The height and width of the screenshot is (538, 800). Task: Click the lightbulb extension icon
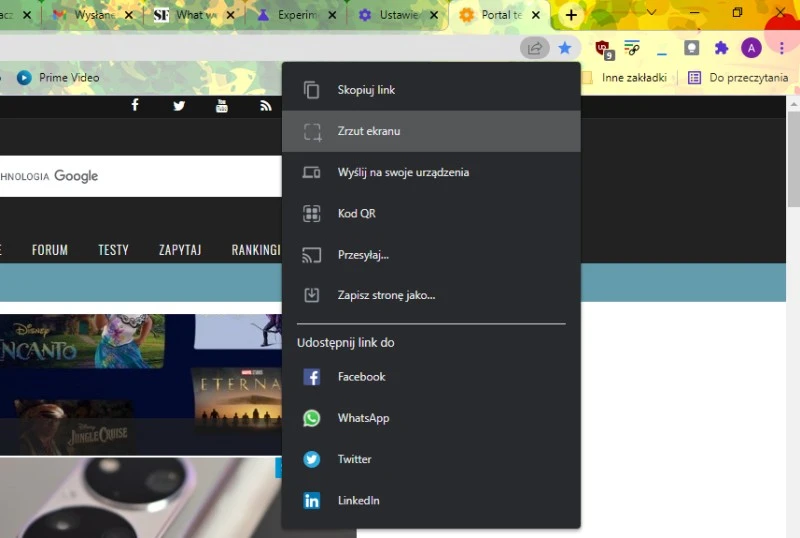click(691, 48)
